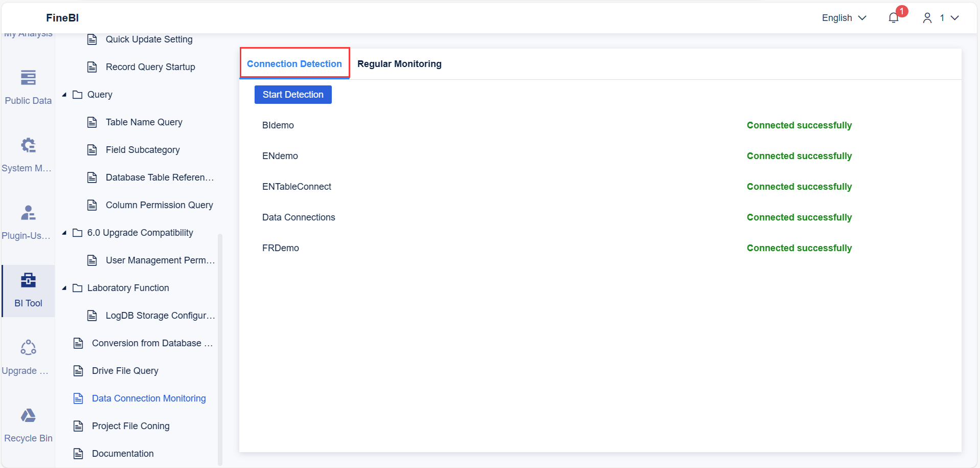Select the Connection Detection tab

(x=294, y=63)
